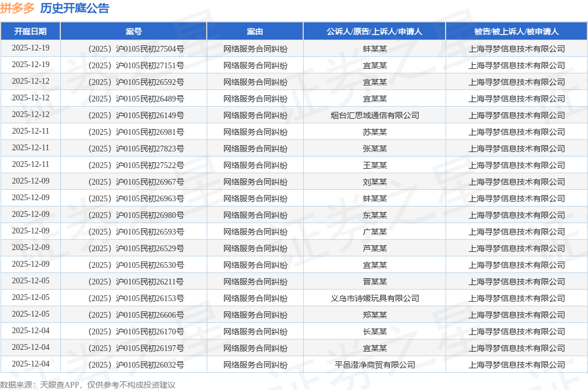Click 上海寻梦信息技术有限公司 in the 26593号 row
Viewport: 588px width, 390px height.
coord(517,232)
